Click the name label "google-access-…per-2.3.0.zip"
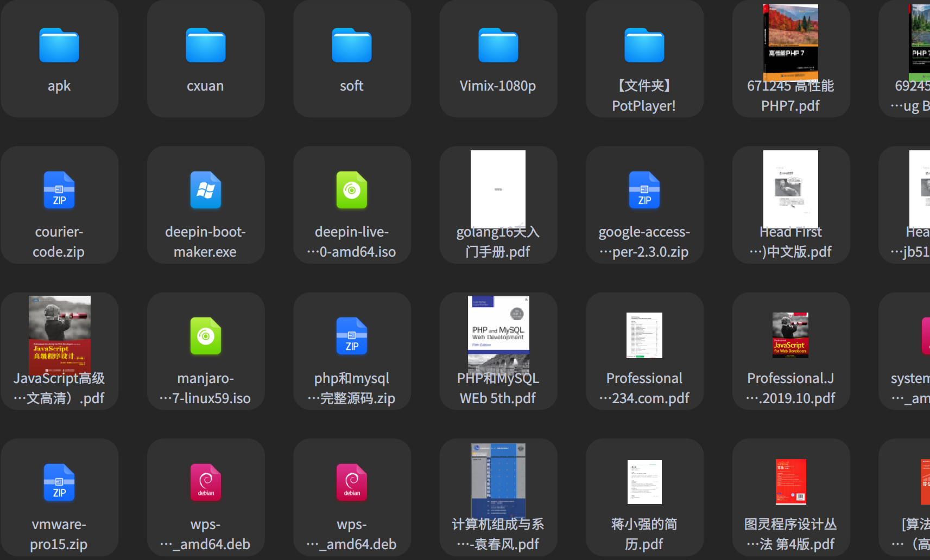This screenshot has height=560, width=930. click(644, 241)
